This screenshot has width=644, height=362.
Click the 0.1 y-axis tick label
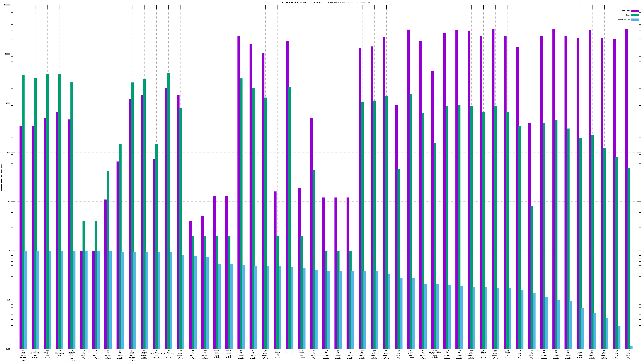click(9, 300)
